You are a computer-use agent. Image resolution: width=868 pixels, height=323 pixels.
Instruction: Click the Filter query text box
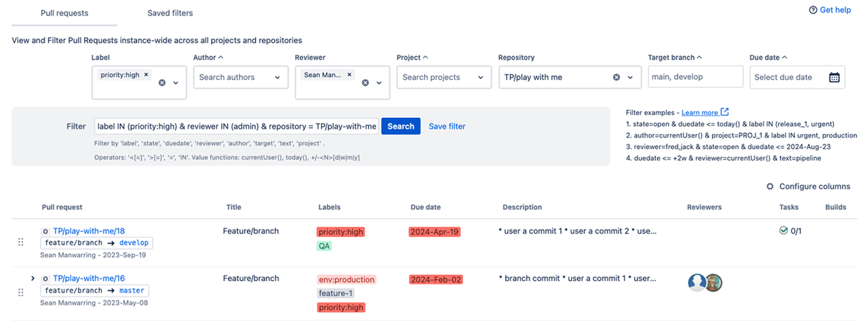point(237,126)
